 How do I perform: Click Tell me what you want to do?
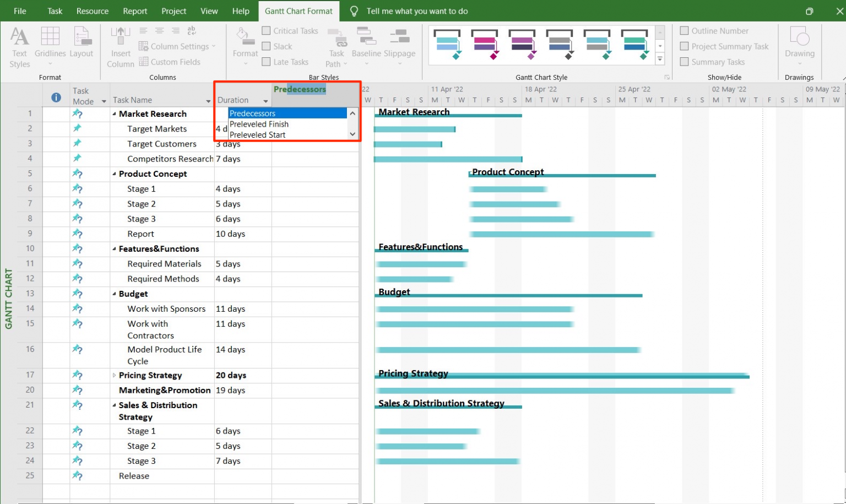click(416, 10)
